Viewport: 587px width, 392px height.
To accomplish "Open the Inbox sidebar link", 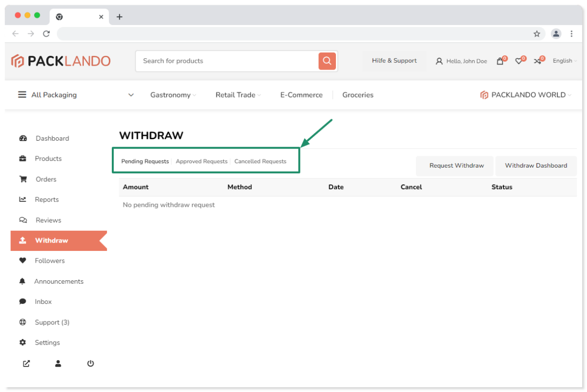I will pyautogui.click(x=43, y=301).
